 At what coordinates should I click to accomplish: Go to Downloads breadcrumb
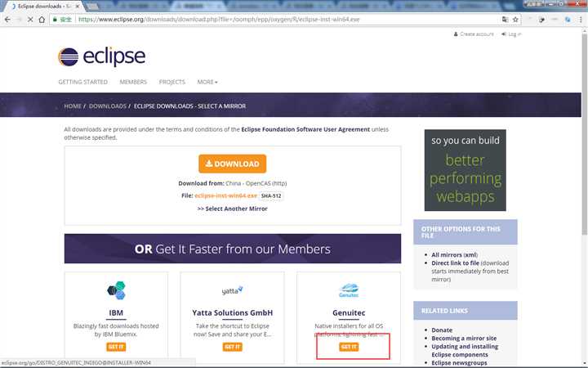[x=108, y=106]
